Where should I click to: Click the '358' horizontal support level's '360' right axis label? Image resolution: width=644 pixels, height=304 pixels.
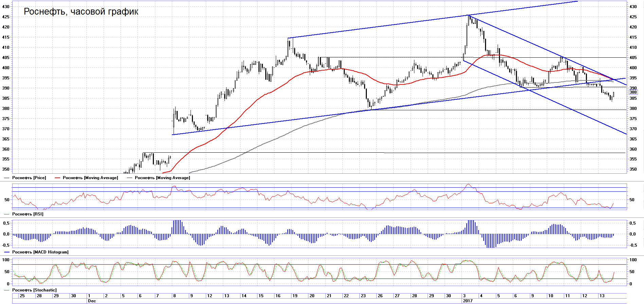coord(633,149)
